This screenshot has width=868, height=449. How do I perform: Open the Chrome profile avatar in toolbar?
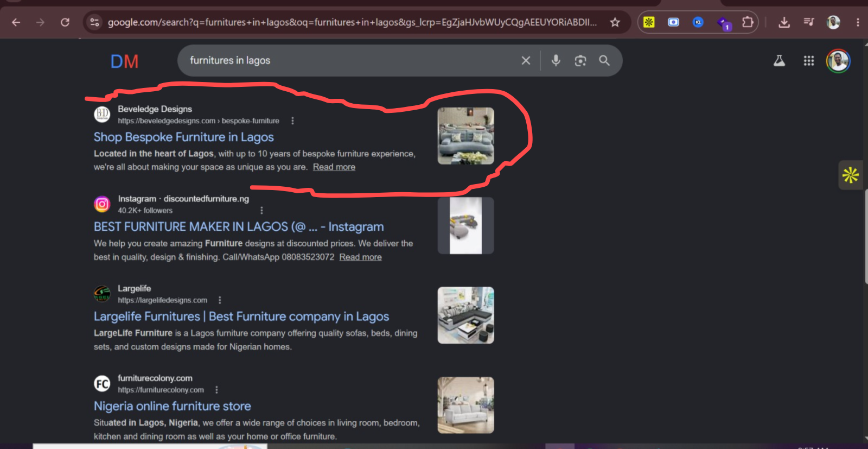pos(833,22)
